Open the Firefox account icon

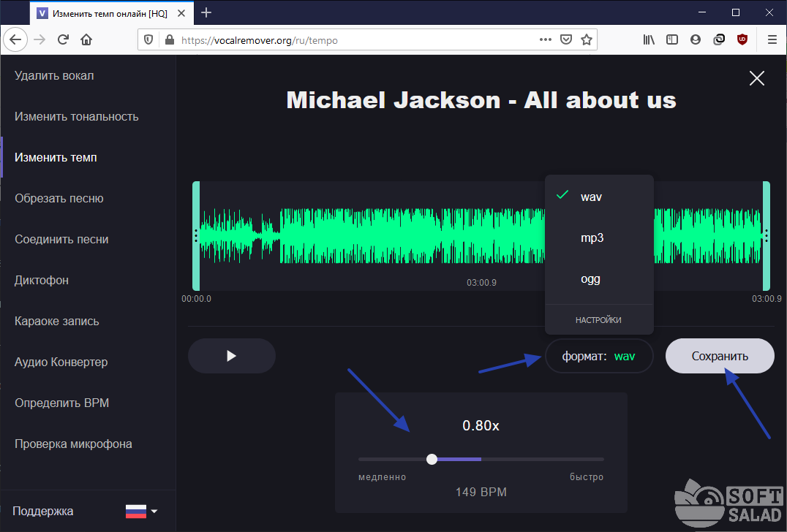pos(695,39)
